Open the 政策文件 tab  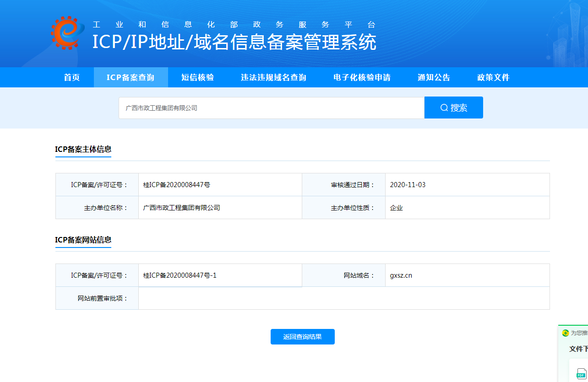[493, 77]
